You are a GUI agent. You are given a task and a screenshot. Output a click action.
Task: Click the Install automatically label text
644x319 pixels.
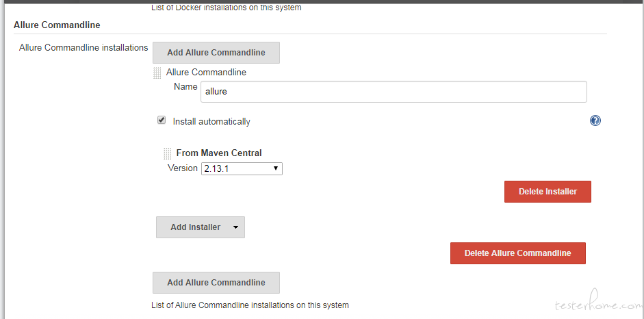tap(211, 122)
